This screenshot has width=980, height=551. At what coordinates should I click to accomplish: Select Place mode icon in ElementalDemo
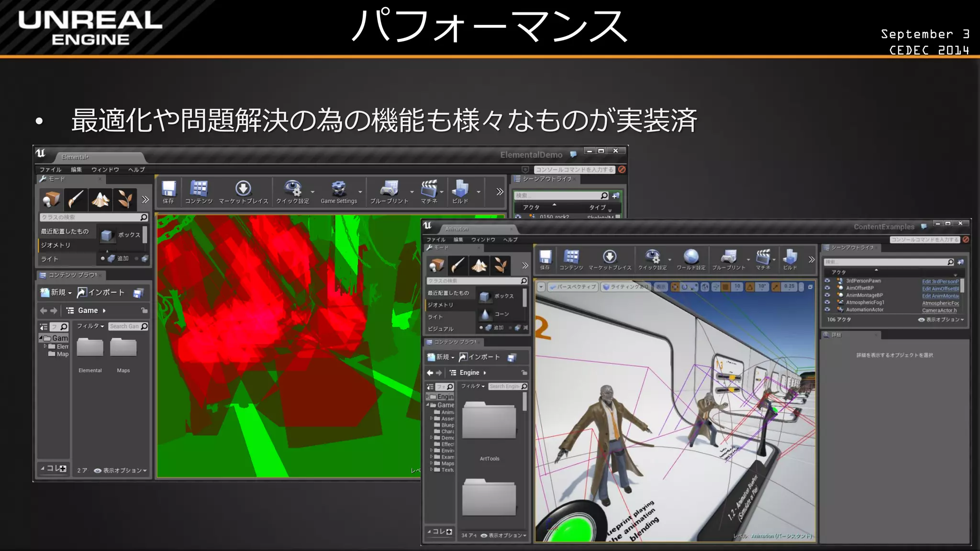pyautogui.click(x=51, y=199)
